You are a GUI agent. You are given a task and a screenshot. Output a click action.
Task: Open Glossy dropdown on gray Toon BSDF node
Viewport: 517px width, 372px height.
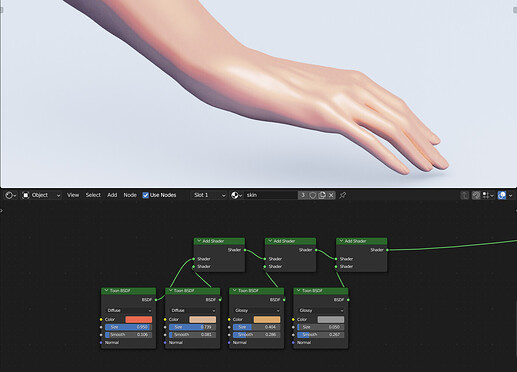(321, 310)
